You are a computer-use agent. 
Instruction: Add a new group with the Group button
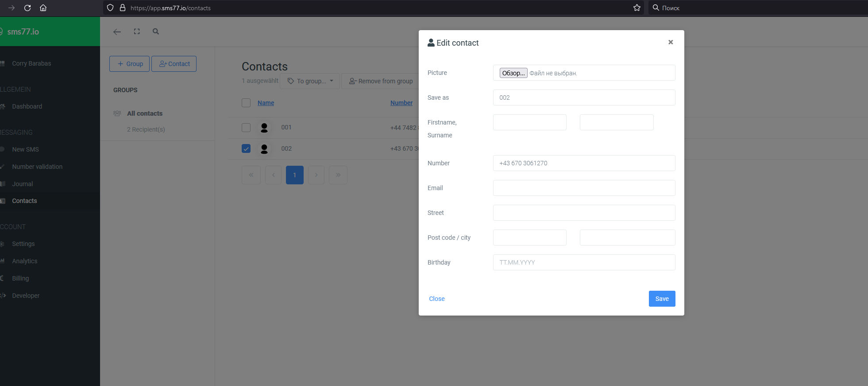(x=129, y=64)
